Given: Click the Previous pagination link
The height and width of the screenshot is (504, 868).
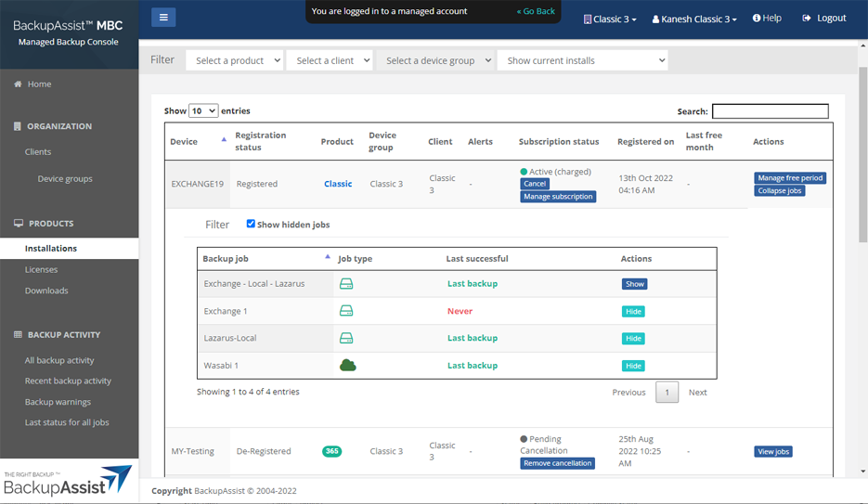Looking at the screenshot, I should 628,393.
